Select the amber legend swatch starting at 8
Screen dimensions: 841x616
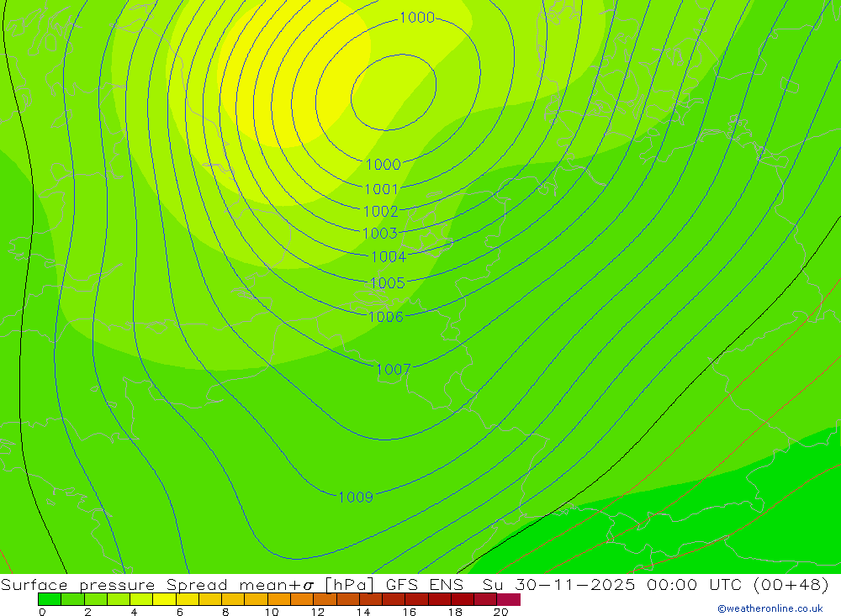click(233, 599)
